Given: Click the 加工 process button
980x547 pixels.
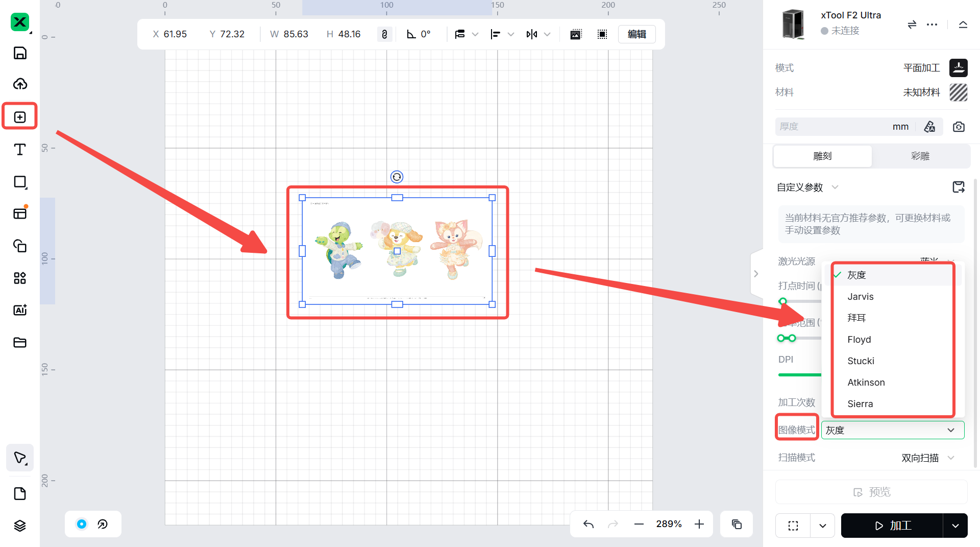Looking at the screenshot, I should point(892,526).
